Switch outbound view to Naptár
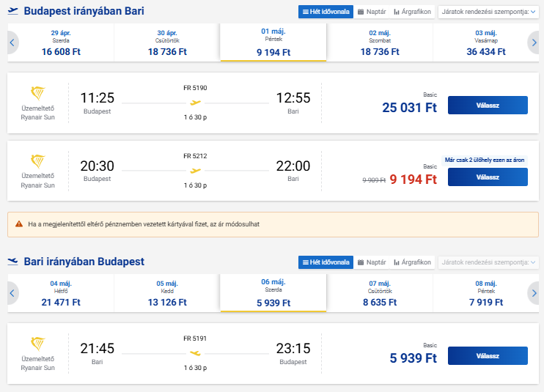544x392 pixels. (372, 12)
